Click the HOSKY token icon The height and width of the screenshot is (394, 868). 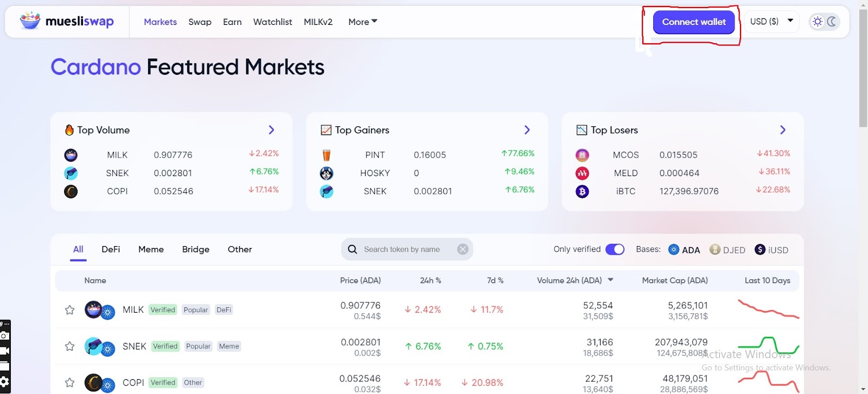point(327,173)
